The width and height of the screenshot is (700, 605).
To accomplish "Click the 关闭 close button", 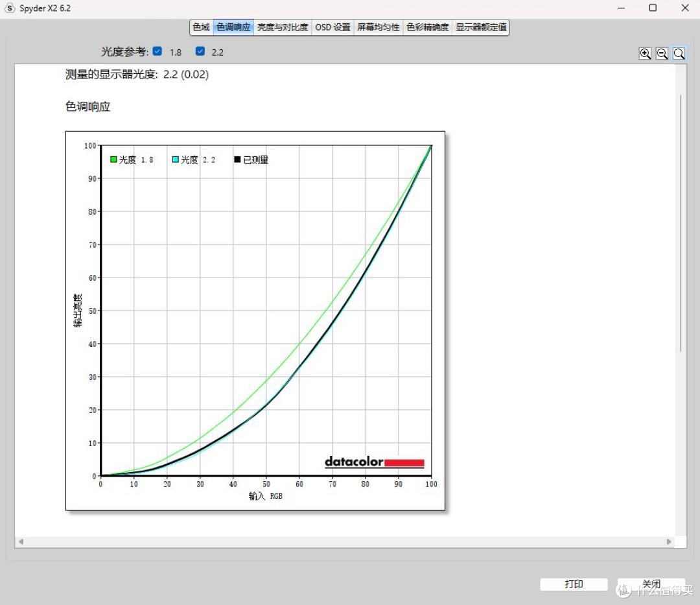I will pyautogui.click(x=651, y=584).
